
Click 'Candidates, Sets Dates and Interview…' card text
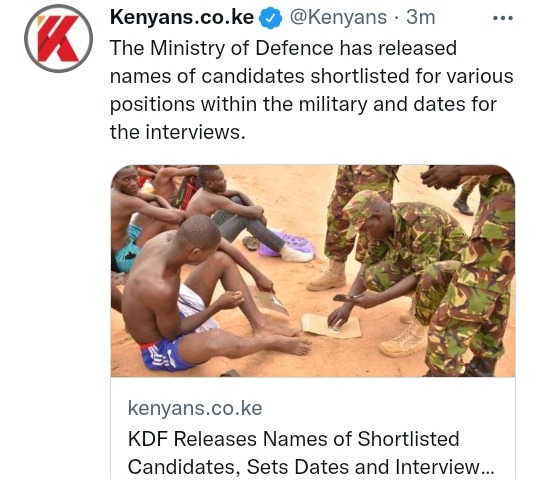pos(311,467)
